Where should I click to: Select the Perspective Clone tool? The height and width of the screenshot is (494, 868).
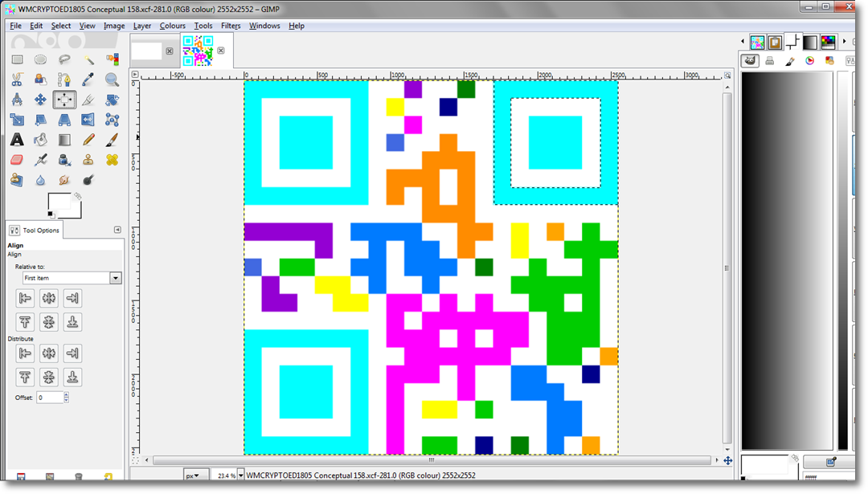tap(17, 180)
